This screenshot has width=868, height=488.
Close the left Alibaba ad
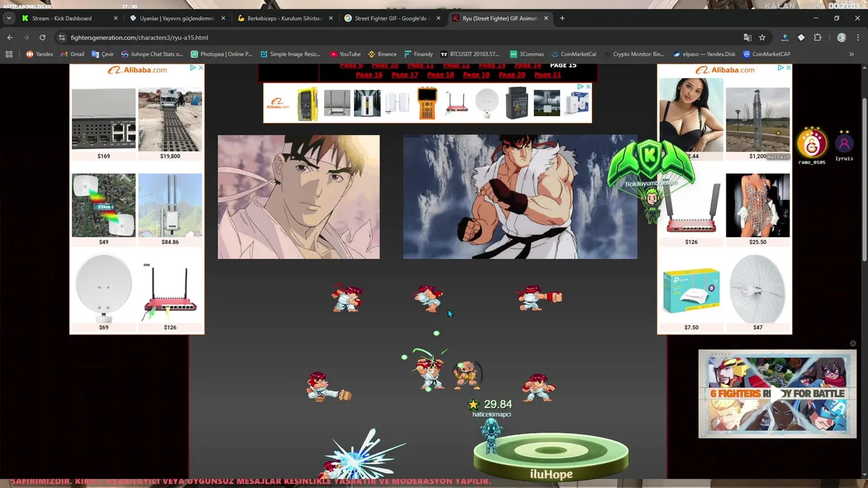click(x=200, y=68)
